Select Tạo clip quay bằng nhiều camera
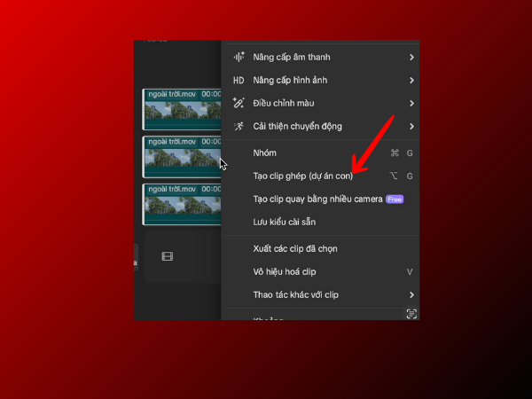 316,199
